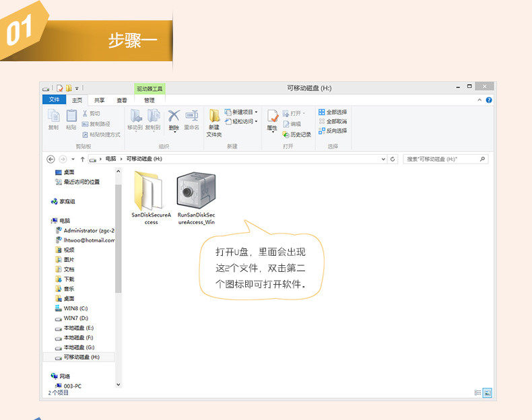This screenshot has width=532, height=420.
Task: Click the Refresh button by address bar
Action: coord(393,159)
